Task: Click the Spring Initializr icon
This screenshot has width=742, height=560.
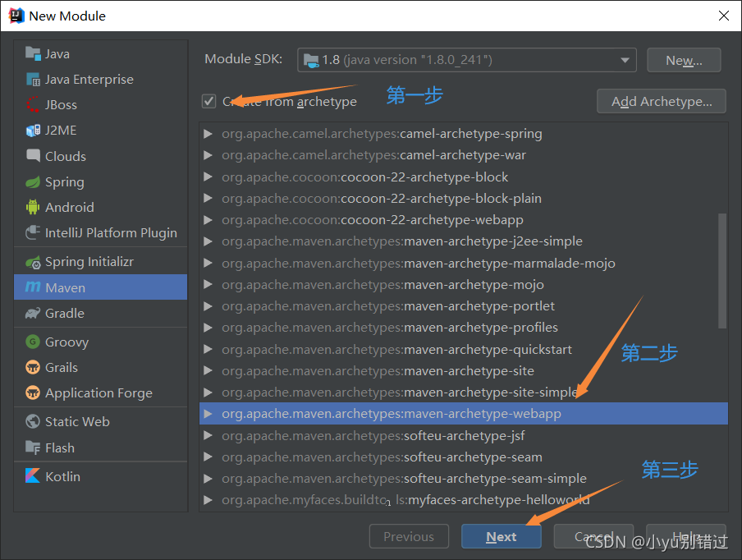Action: (33, 262)
